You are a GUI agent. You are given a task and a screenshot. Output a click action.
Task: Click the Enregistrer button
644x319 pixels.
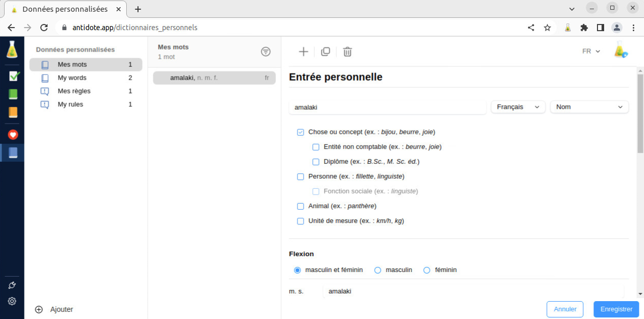tap(616, 309)
